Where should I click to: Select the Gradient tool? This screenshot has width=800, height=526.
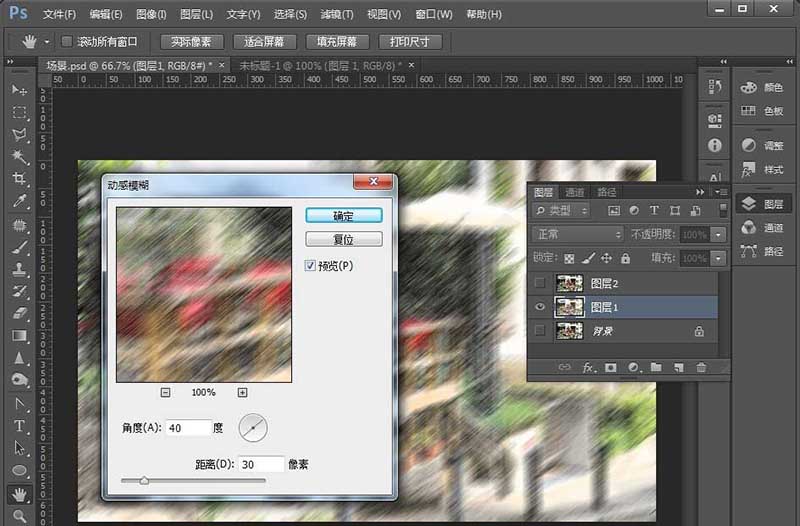19,336
